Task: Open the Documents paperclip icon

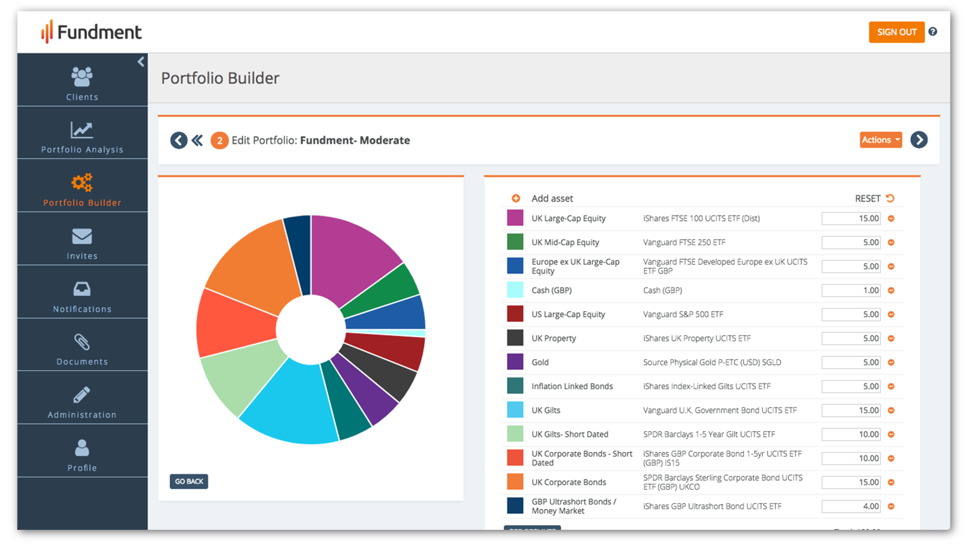Action: point(82,342)
